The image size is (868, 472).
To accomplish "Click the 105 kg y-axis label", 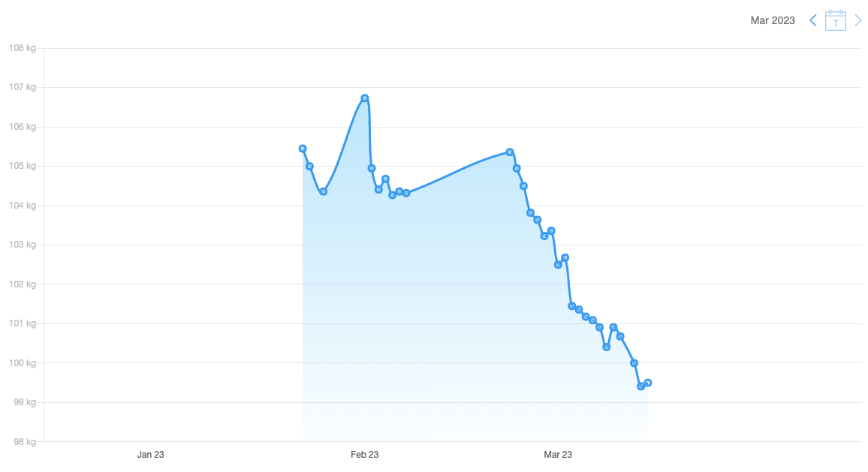I will point(22,166).
